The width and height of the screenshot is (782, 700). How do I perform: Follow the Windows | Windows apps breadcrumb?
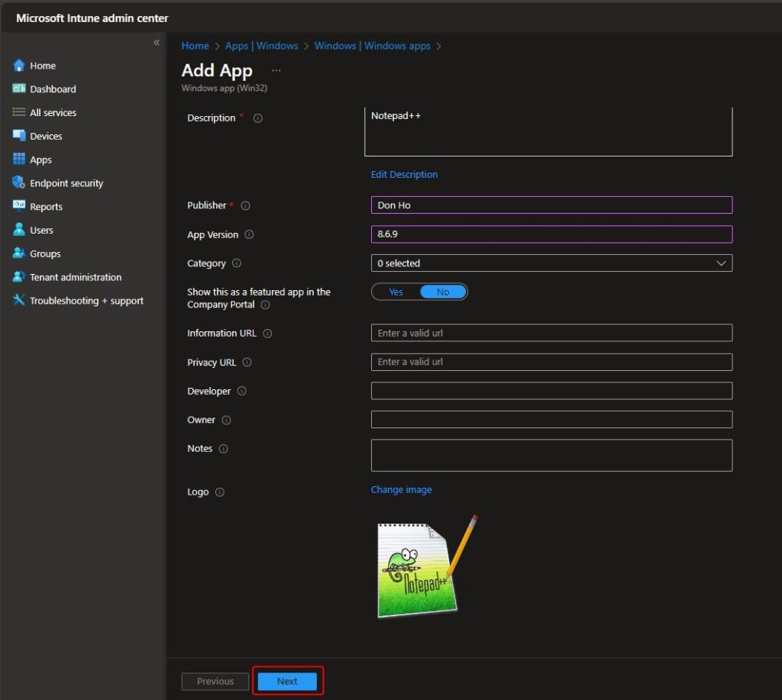(x=373, y=46)
